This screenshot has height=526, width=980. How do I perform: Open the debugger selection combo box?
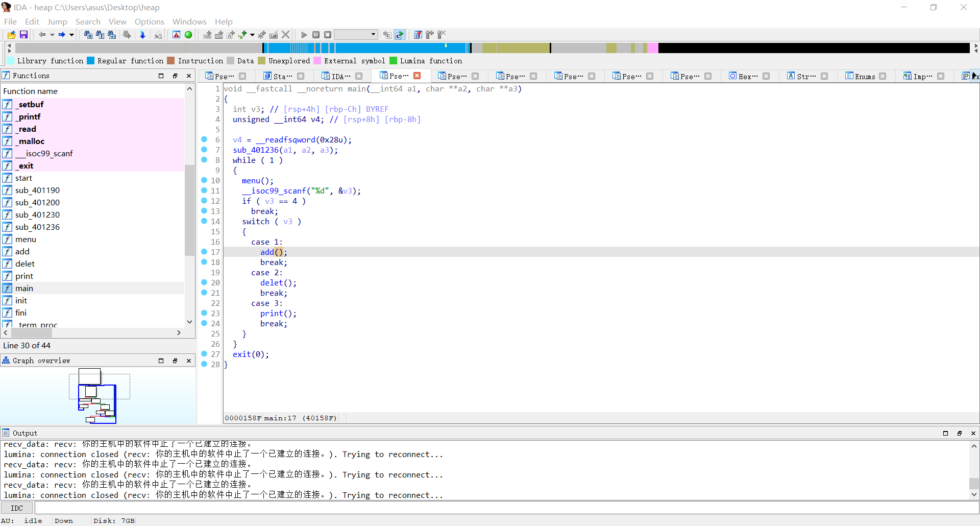pyautogui.click(x=356, y=35)
